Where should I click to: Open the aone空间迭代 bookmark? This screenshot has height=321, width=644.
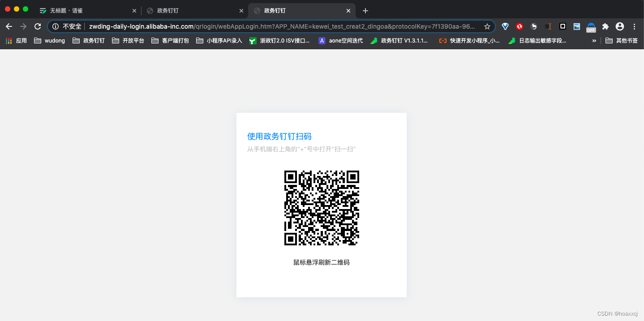tap(340, 41)
